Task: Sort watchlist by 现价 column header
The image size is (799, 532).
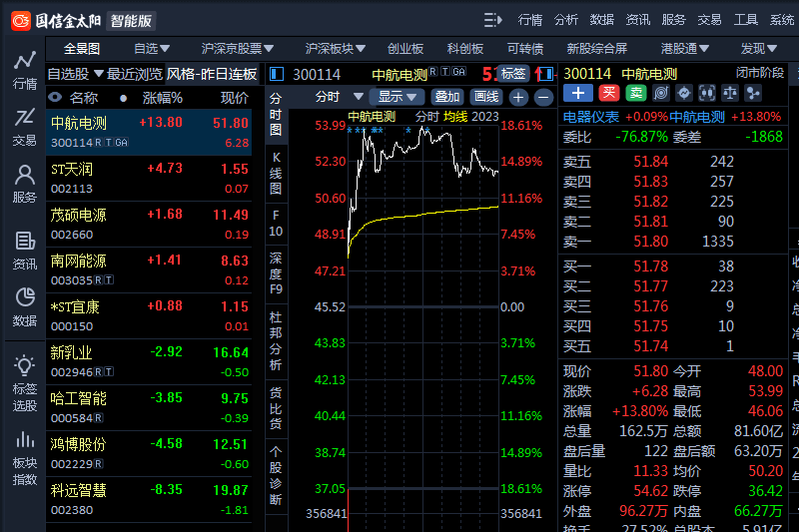Action: 235,98
